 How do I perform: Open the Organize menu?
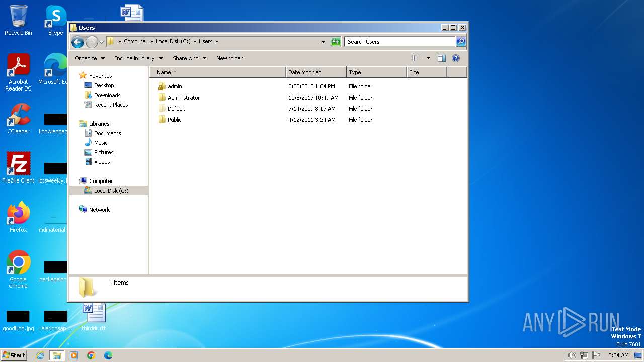[x=90, y=58]
